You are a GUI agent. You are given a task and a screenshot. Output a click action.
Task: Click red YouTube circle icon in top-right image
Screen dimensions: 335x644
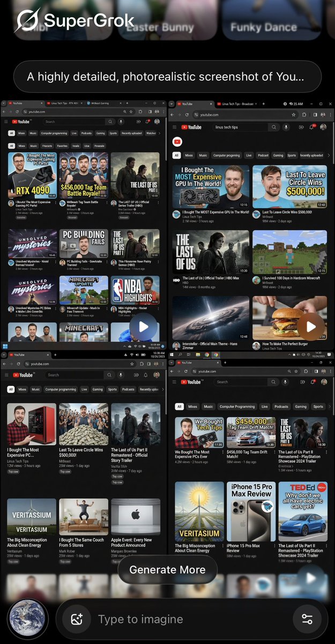[x=177, y=141]
